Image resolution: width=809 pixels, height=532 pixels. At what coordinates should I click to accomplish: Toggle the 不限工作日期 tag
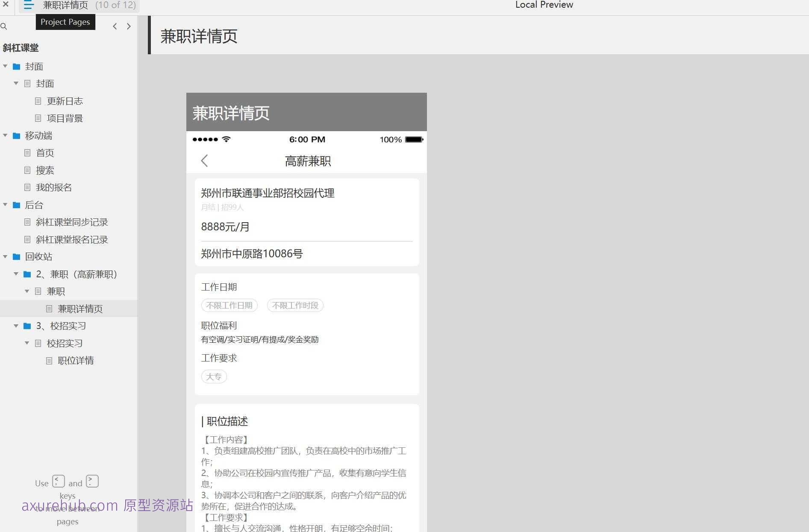229,305
